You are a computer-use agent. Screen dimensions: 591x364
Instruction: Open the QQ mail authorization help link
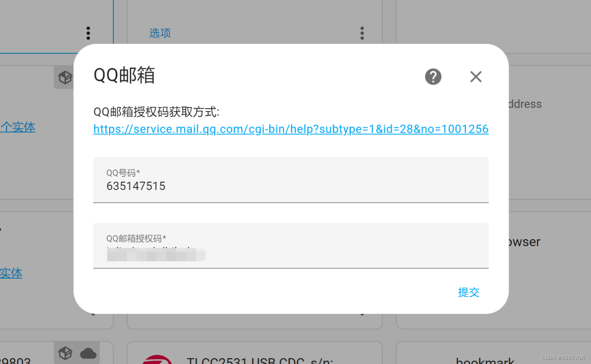[x=291, y=129]
